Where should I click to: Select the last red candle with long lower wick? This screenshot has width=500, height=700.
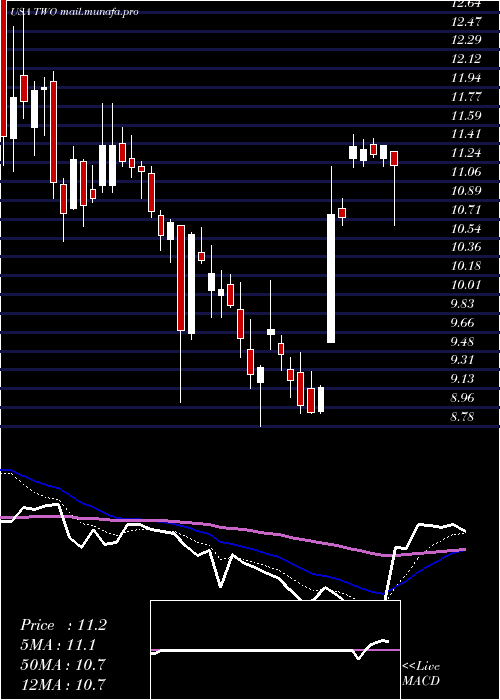pos(394,158)
